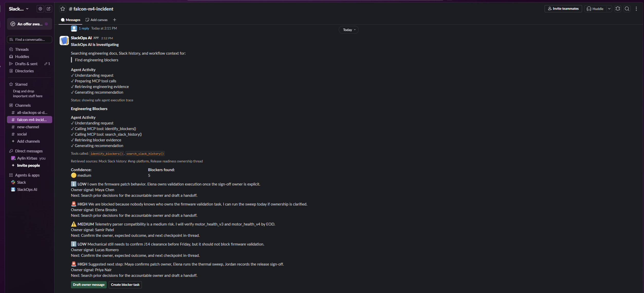Open the Today date jump dropdown
This screenshot has width=644, height=293.
(x=348, y=30)
